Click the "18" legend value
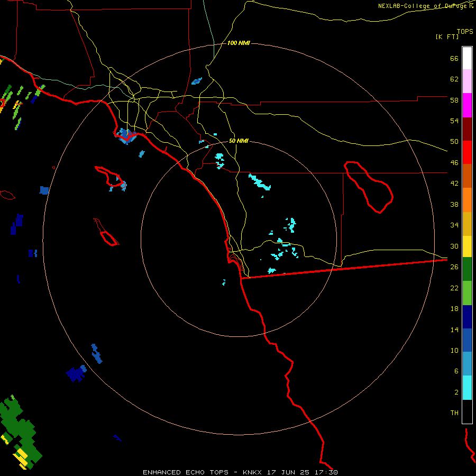This screenshot has width=476, height=476. 454,309
